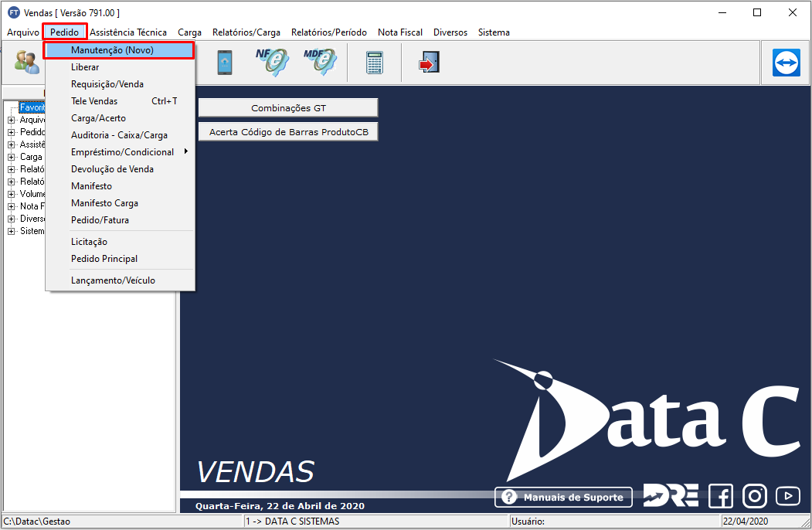Expand the Pedido tree node
This screenshot has height=530, width=812.
(x=12, y=132)
